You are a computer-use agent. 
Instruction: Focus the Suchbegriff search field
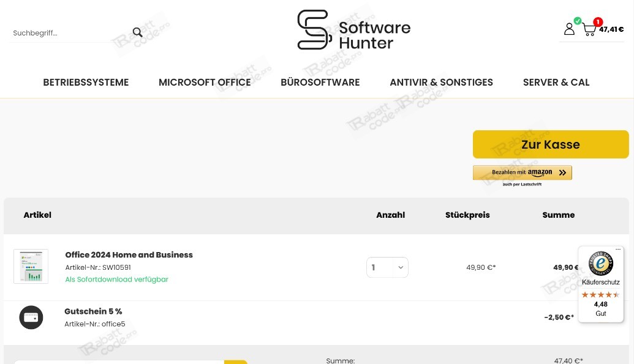coord(69,32)
